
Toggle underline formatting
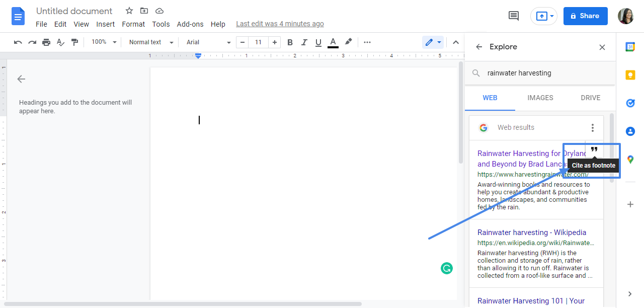tap(318, 42)
